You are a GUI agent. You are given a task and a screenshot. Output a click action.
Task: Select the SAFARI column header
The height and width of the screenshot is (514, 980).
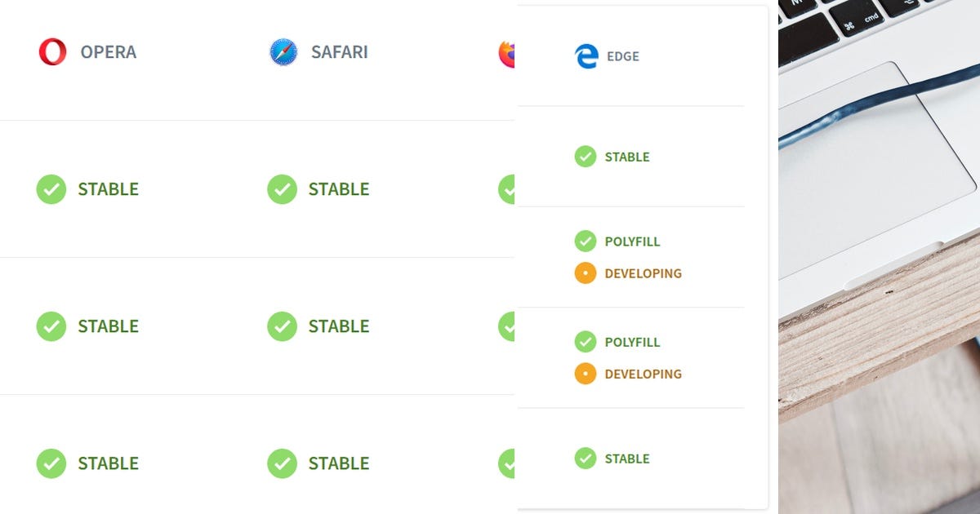click(x=340, y=51)
